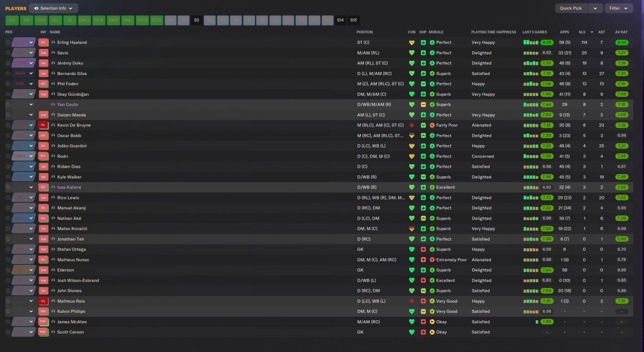
Task: Open Yan Couto's position selection dropdown
Action: click(24, 105)
